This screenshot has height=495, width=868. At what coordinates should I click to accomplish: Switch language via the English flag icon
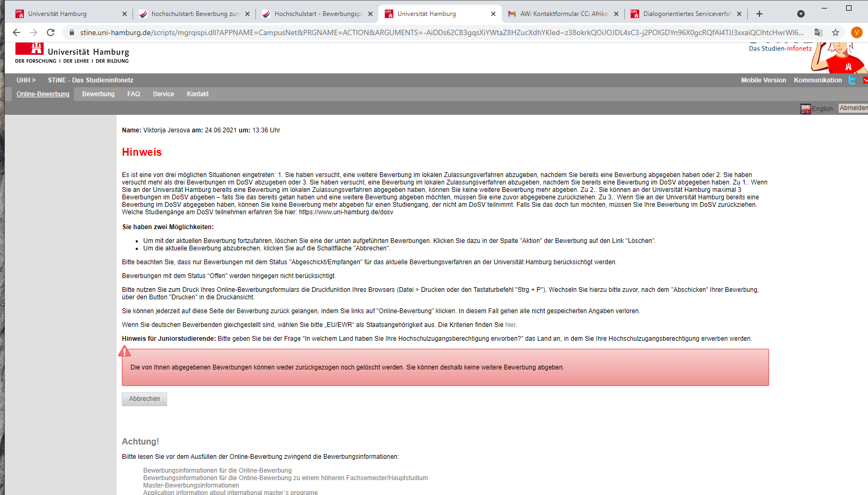pyautogui.click(x=806, y=108)
